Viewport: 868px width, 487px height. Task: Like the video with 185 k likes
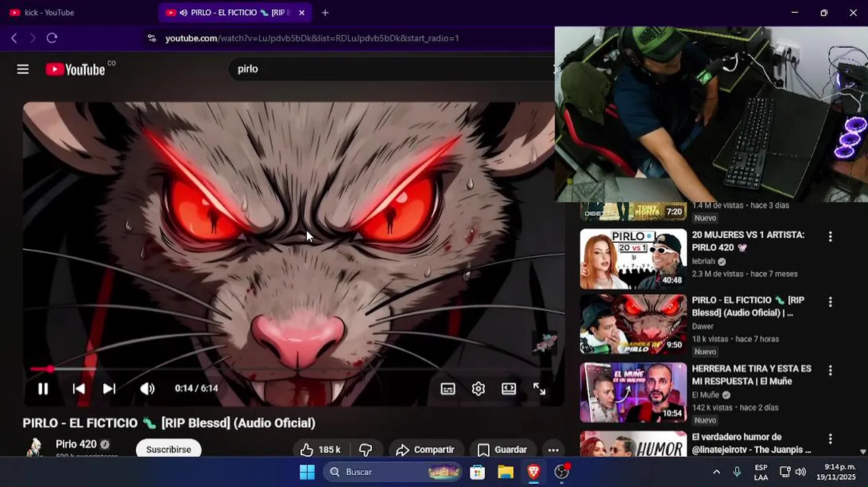click(x=320, y=450)
